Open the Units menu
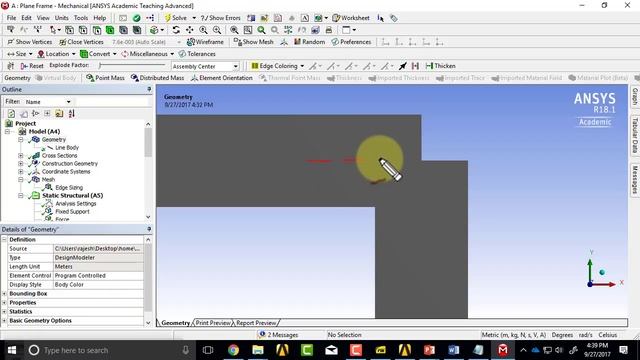This screenshot has width=640, height=360. coord(62,18)
